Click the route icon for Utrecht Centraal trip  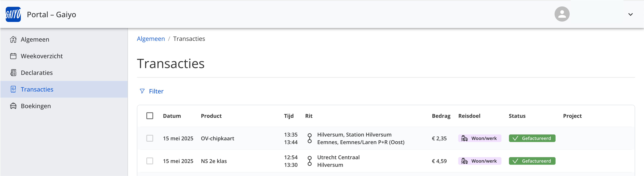pyautogui.click(x=310, y=161)
